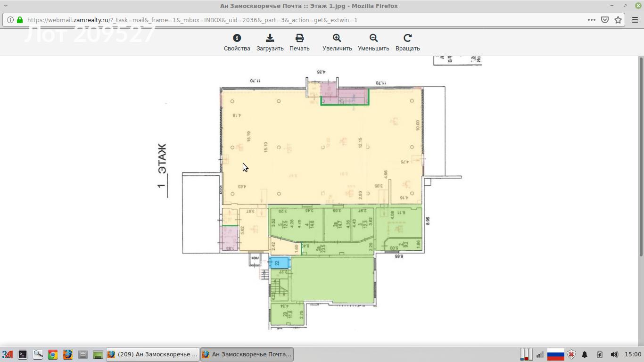
Task: Open the window menu arrow in title bar
Action: point(6,6)
